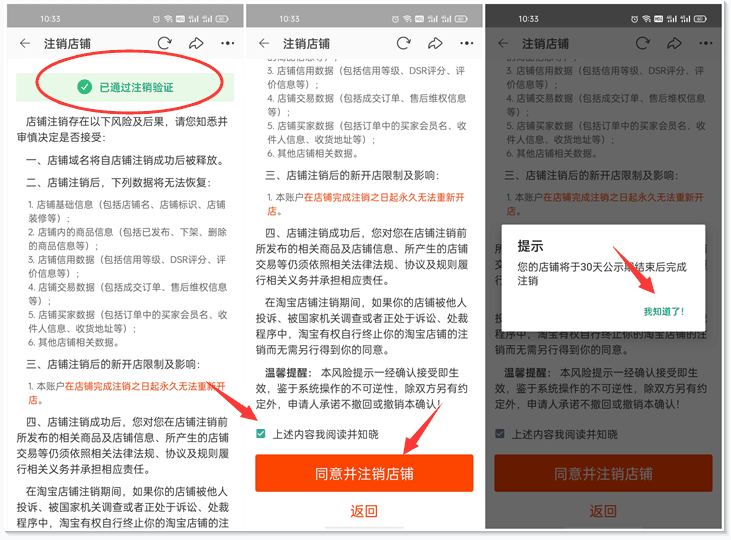Tap refresh icon in middle phone screen
731x540 pixels.
(x=403, y=43)
